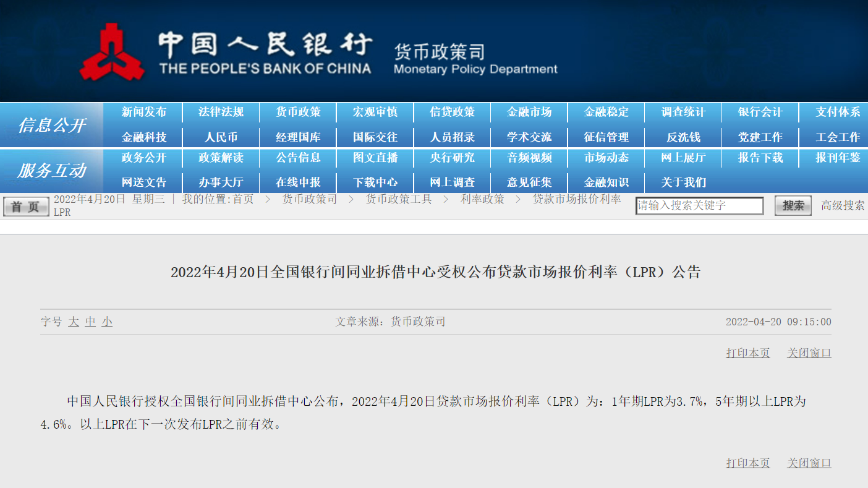The width and height of the screenshot is (868, 488).
Task: Go to 人员招录 page
Action: [x=453, y=137]
